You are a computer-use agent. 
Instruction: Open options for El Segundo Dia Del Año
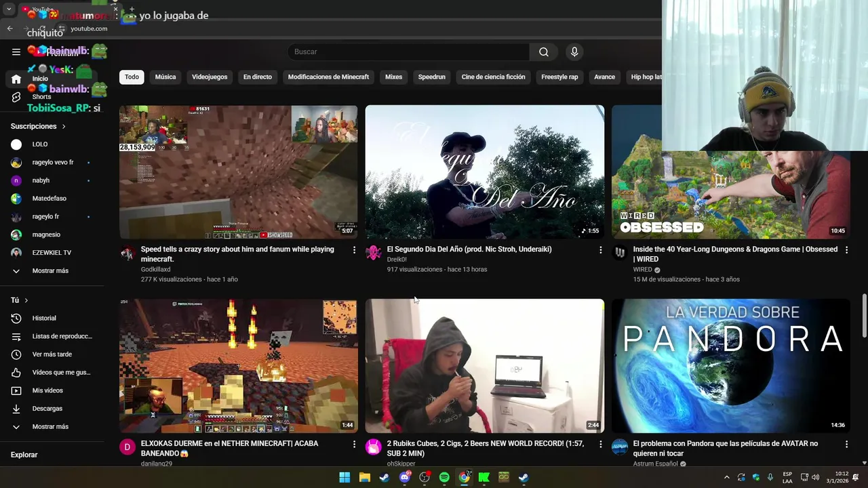coord(600,250)
